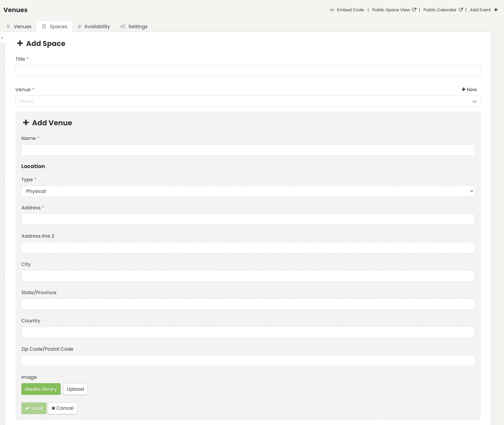Click the Spaces tab building icon
The width and height of the screenshot is (504, 425).
point(44,26)
